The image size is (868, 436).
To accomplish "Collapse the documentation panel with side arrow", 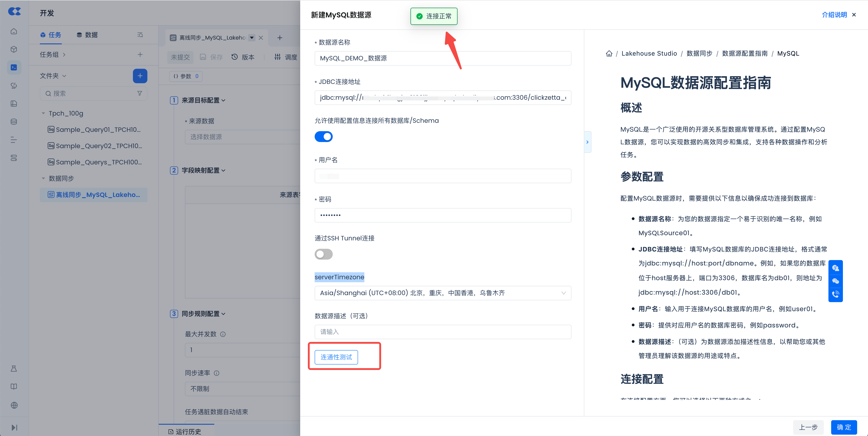I will [587, 142].
